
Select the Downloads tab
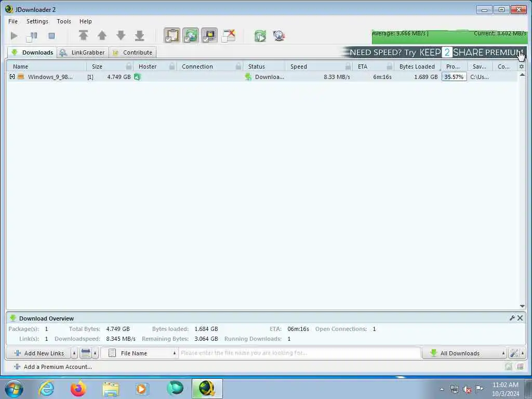click(x=32, y=52)
